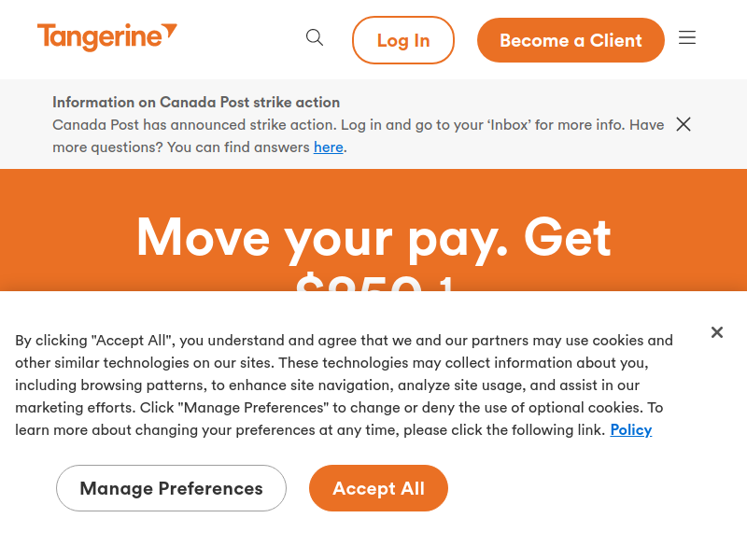This screenshot has height=560, width=747.
Task: Open the hamburger navigation menu
Action: pos(687,37)
